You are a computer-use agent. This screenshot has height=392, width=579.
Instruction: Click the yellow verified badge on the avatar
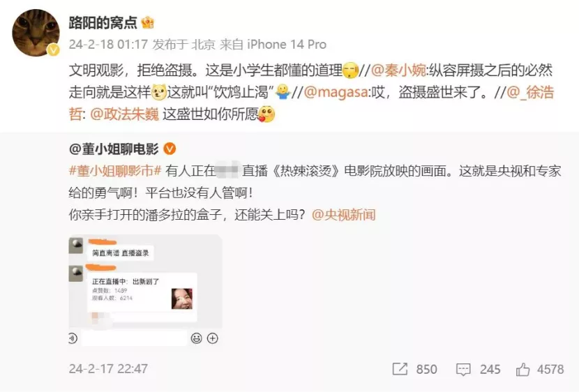coord(53,50)
